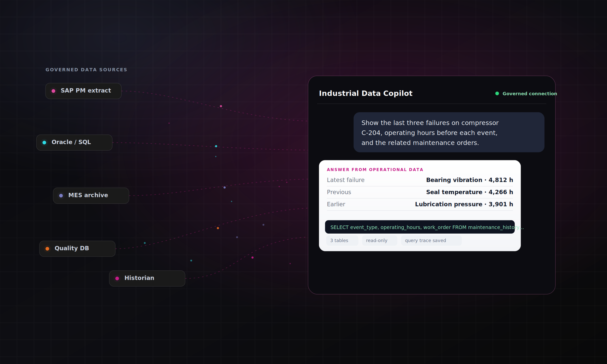Click the Seal temperature · 4,266 h value

470,192
